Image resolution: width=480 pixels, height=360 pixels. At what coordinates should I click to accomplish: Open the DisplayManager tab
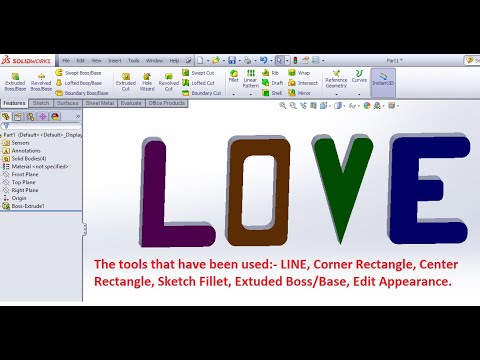tap(55, 116)
